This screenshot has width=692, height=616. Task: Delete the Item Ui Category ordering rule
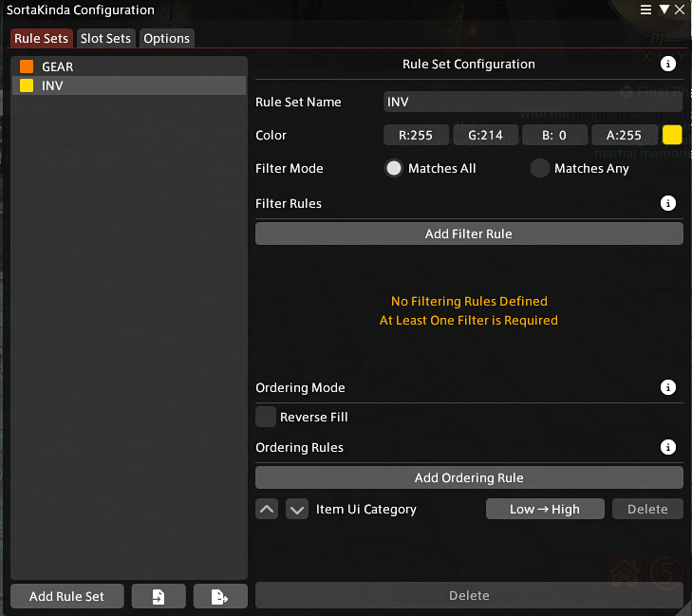647,509
